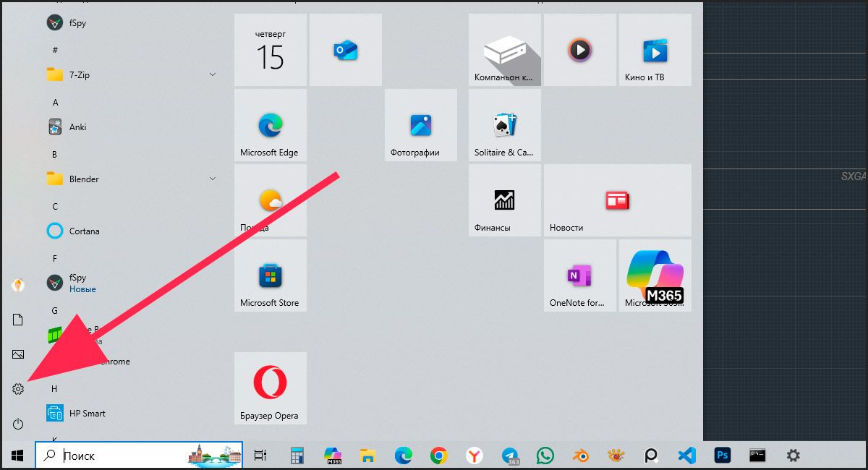Expand the 7-Zip folder chevron
The image size is (868, 470).
pos(213,75)
